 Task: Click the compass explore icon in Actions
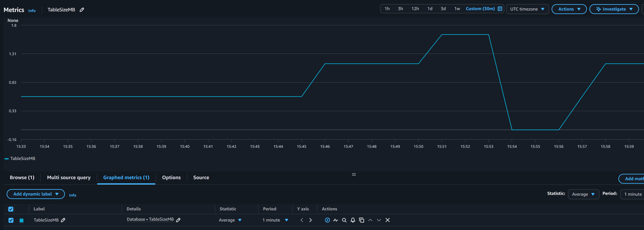327,220
